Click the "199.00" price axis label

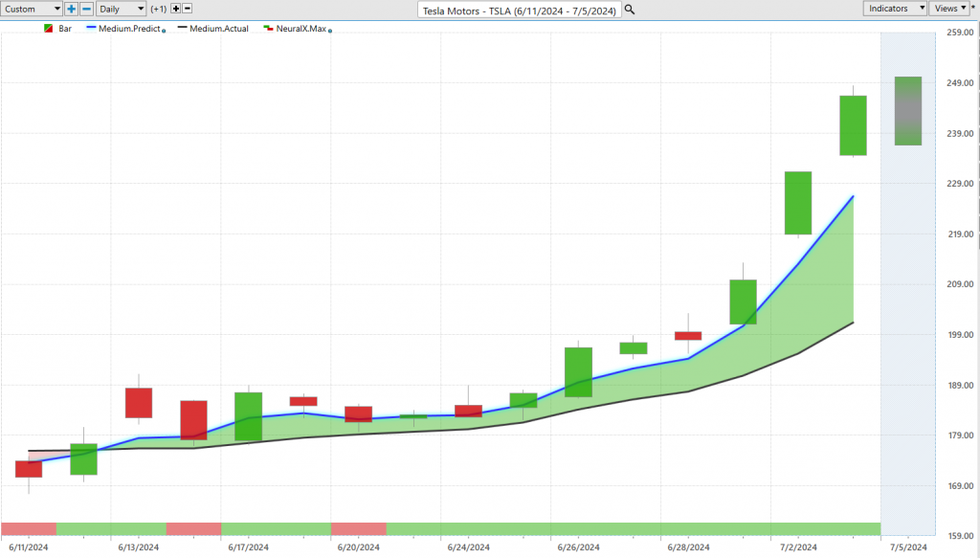point(959,334)
